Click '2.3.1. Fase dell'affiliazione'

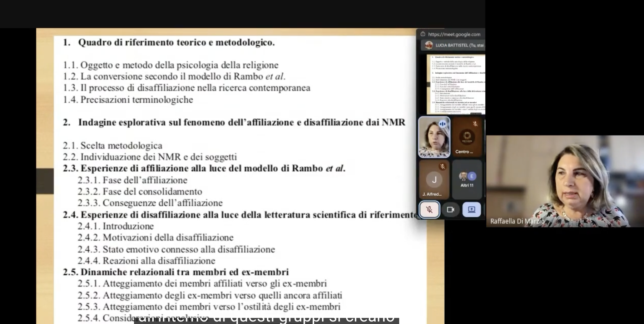(x=132, y=180)
